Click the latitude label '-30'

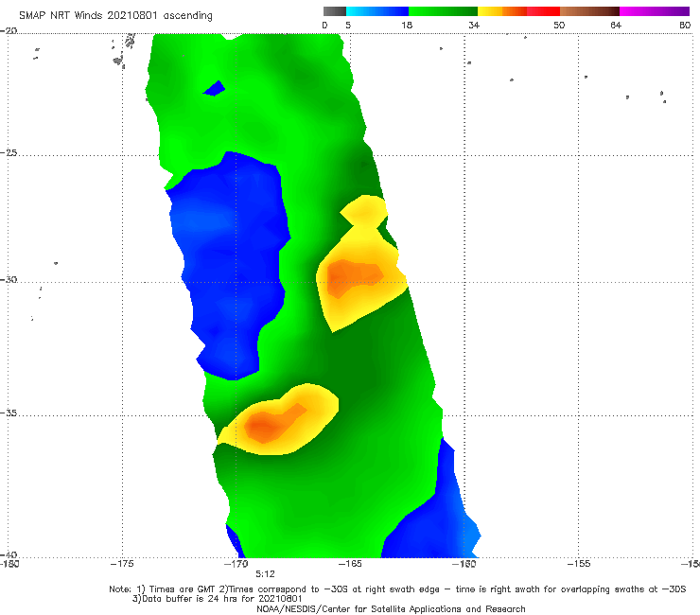(x=9, y=279)
